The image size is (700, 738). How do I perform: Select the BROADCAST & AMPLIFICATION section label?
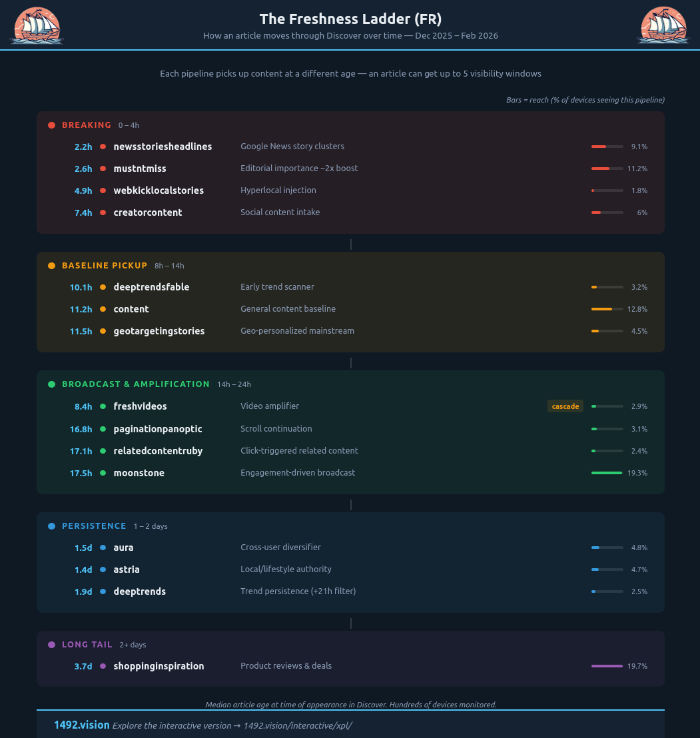tap(136, 384)
